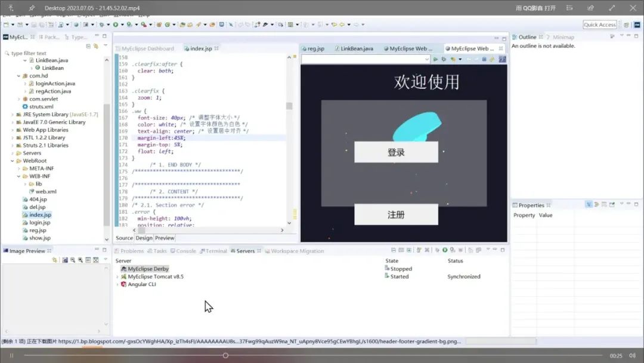Click the Synchronized status of Tomcat
The height and width of the screenshot is (363, 644).
(464, 276)
